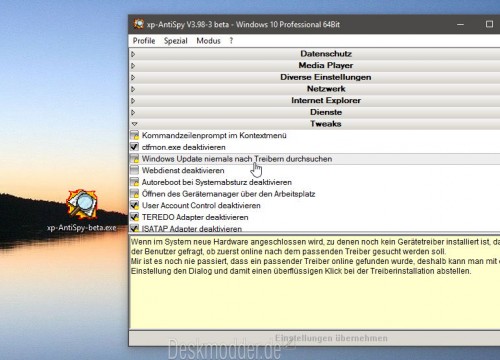Click the Media Player header text
Viewport: 500px width, 360px height.
click(326, 65)
